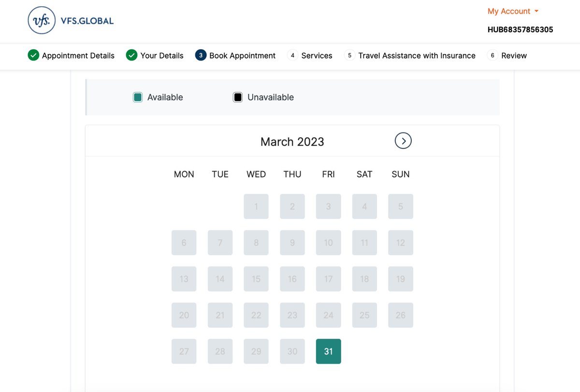The height and width of the screenshot is (392, 580).
Task: Click unavailable date 5
Action: pyautogui.click(x=401, y=206)
